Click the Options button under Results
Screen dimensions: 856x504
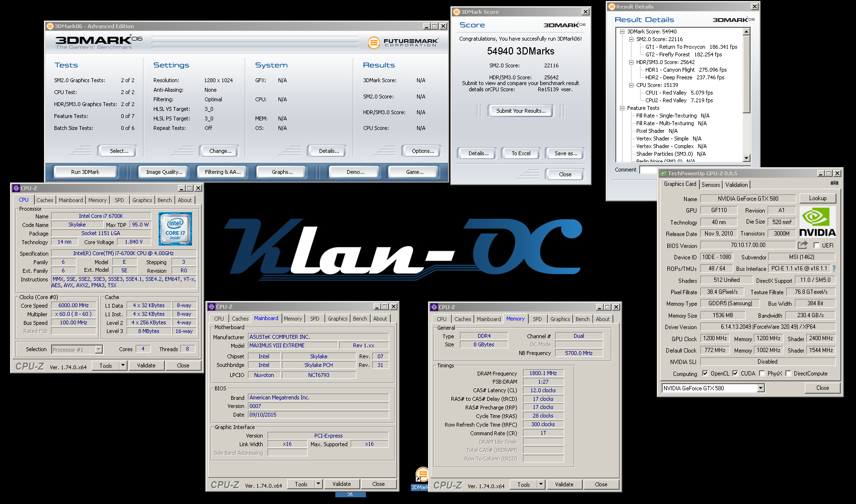(423, 151)
